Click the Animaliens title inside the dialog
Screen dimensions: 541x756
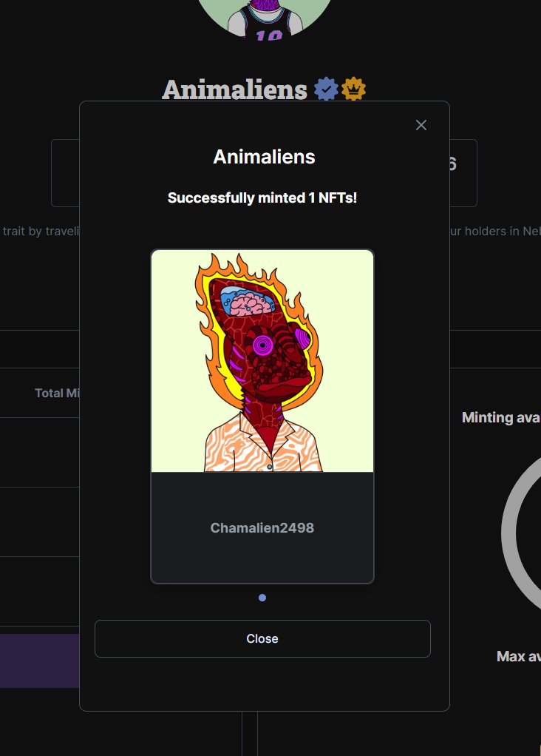(264, 157)
